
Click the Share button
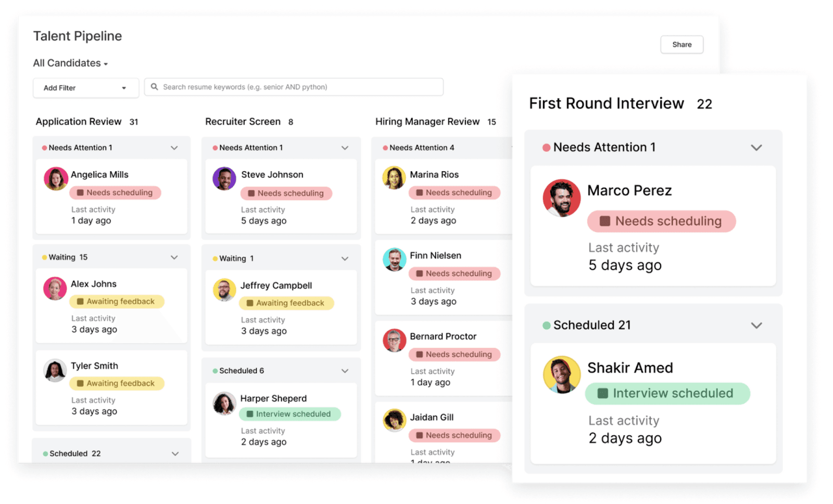(681, 44)
